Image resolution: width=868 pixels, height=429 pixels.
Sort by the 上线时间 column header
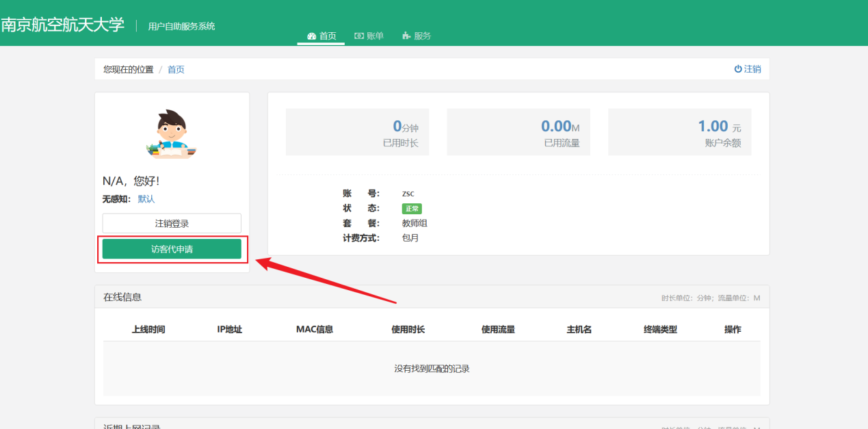coord(148,330)
